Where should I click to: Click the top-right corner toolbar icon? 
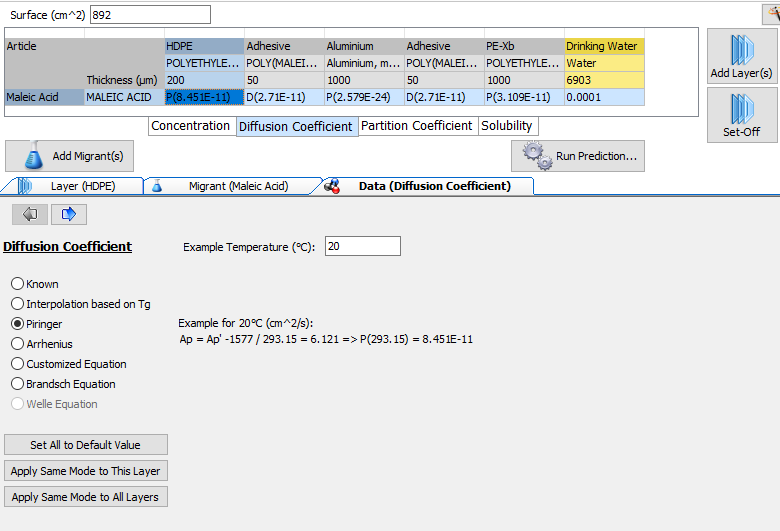pyautogui.click(x=770, y=13)
